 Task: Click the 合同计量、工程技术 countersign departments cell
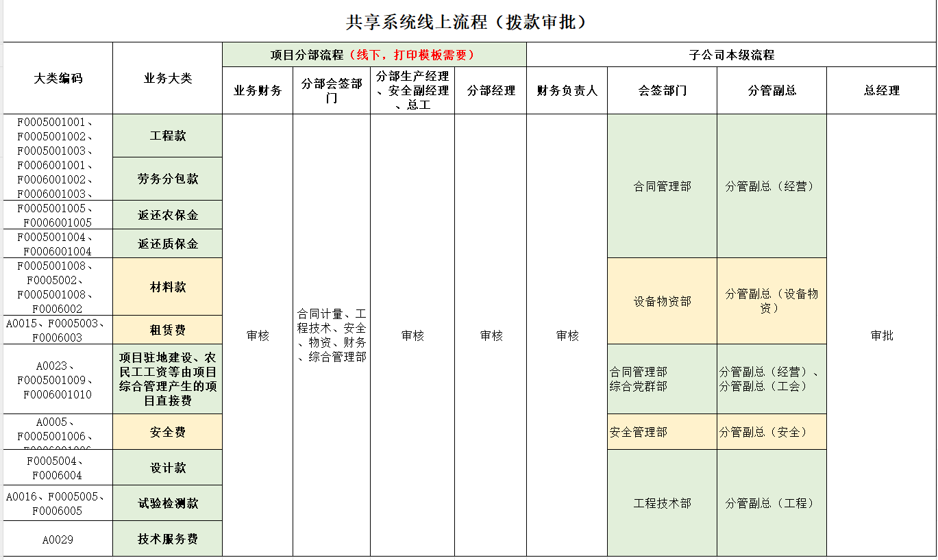(x=332, y=335)
